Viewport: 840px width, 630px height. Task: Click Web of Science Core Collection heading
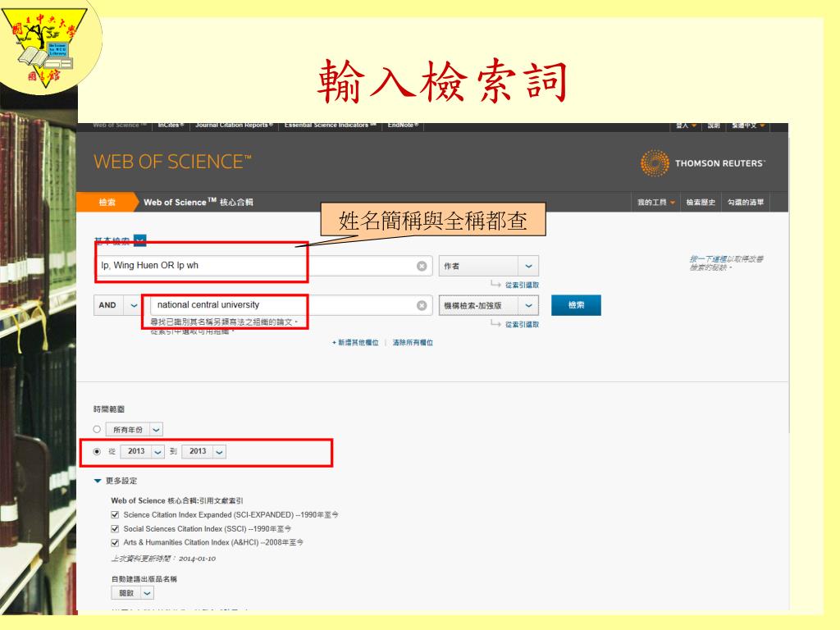pos(199,203)
